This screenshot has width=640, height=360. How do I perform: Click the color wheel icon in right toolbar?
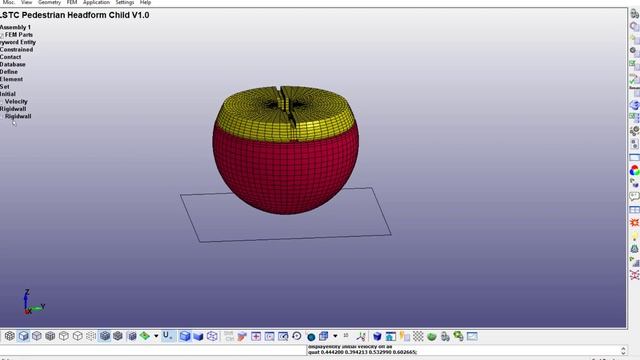634,170
